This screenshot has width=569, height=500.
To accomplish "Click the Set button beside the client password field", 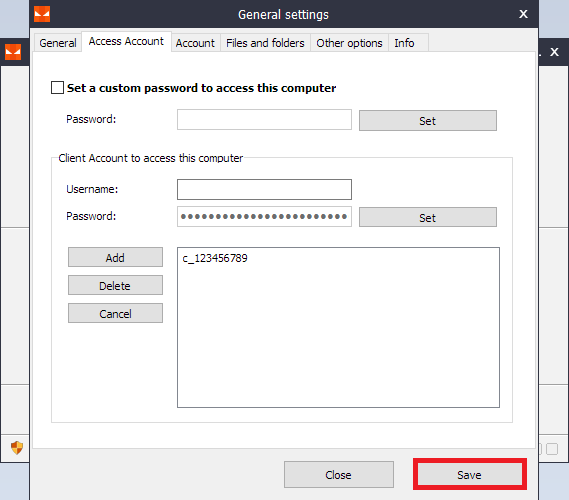I will (x=427, y=217).
